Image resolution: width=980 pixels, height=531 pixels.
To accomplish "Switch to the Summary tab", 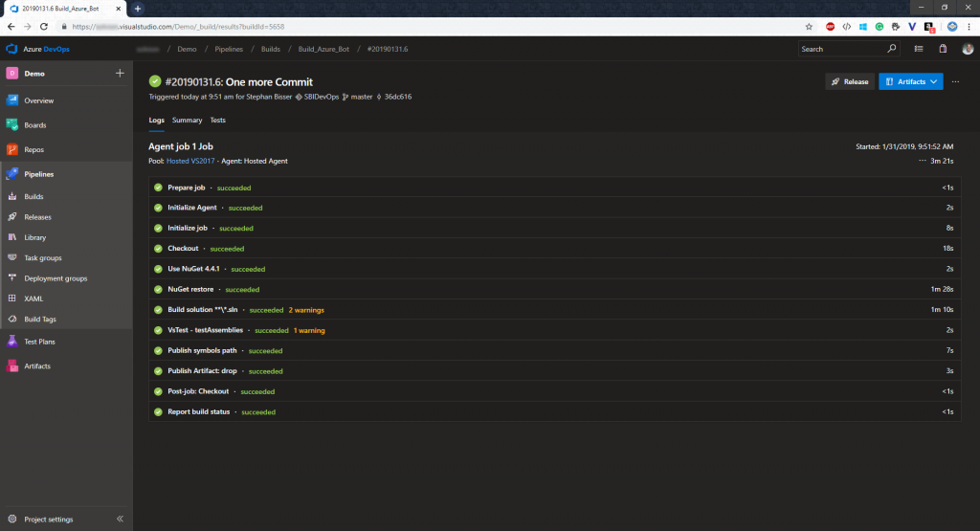I will coord(187,120).
